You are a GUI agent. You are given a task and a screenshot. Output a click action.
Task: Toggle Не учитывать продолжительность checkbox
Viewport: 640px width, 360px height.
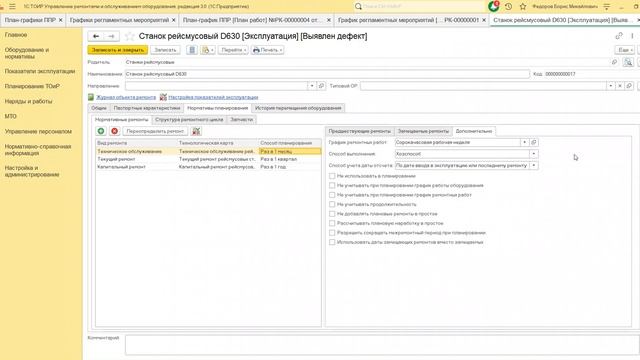(332, 204)
